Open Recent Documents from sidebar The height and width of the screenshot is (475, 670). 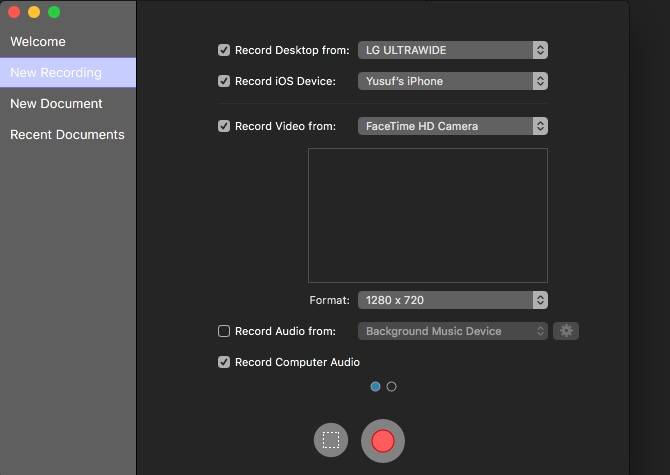67,134
